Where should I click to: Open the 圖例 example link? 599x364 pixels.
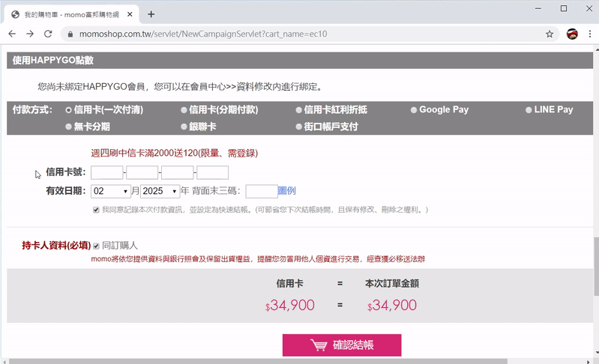(286, 191)
